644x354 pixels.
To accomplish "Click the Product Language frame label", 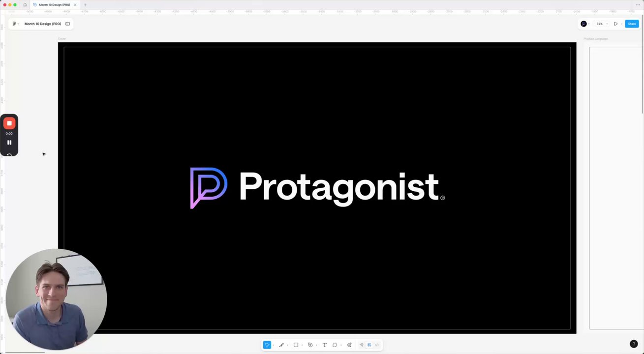I will (x=596, y=39).
